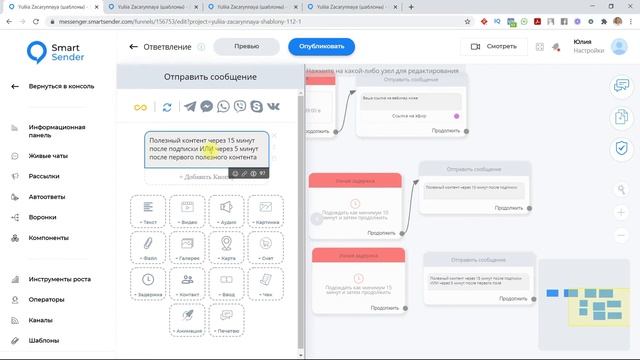Click the copy documents icon on right rail

(621, 117)
